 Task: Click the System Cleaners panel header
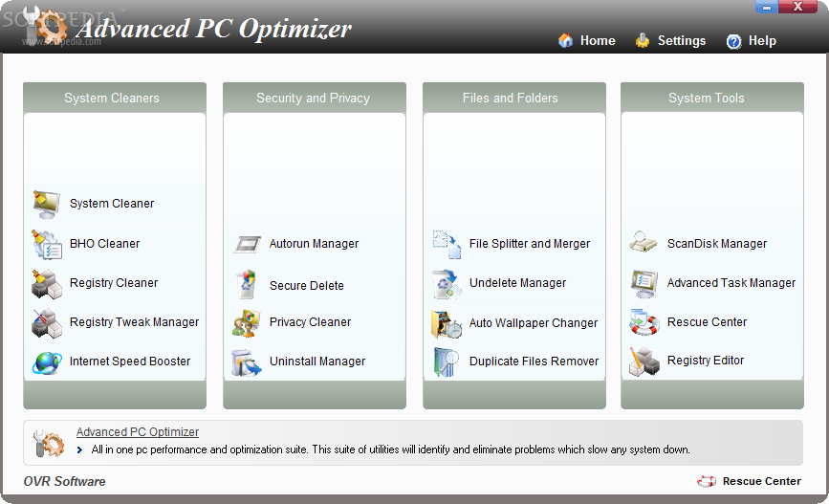pyautogui.click(x=115, y=98)
